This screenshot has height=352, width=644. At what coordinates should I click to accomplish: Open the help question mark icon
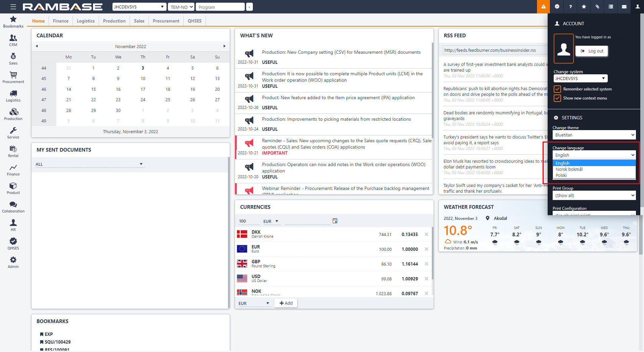tap(570, 7)
